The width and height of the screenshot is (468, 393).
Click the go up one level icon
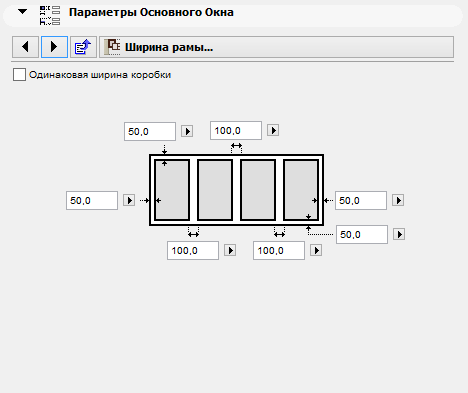83,47
